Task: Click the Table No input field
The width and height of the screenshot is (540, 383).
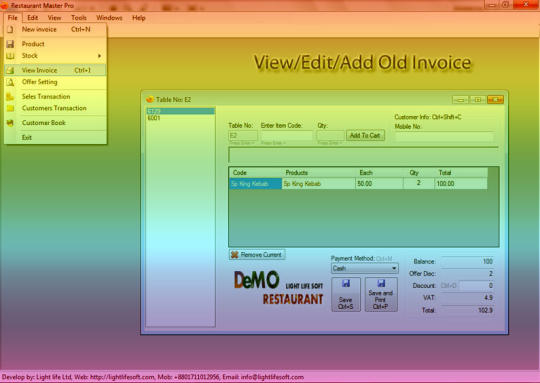Action: coord(243,136)
